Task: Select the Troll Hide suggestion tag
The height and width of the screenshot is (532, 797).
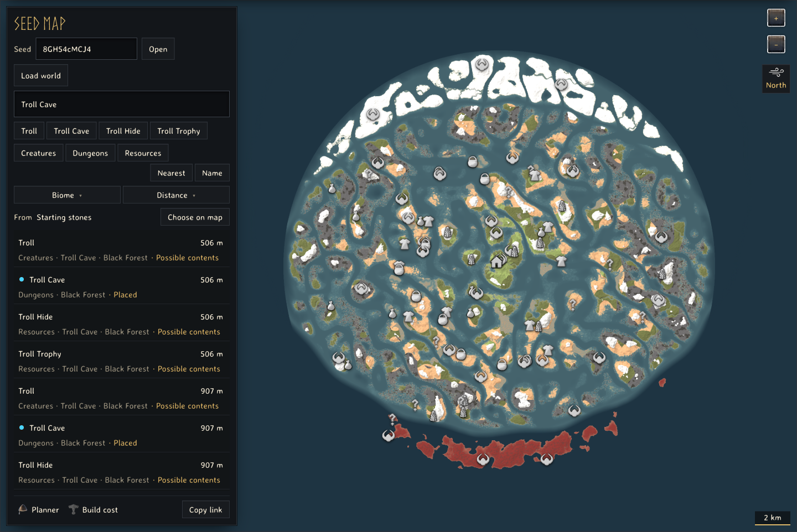Action: (123, 131)
